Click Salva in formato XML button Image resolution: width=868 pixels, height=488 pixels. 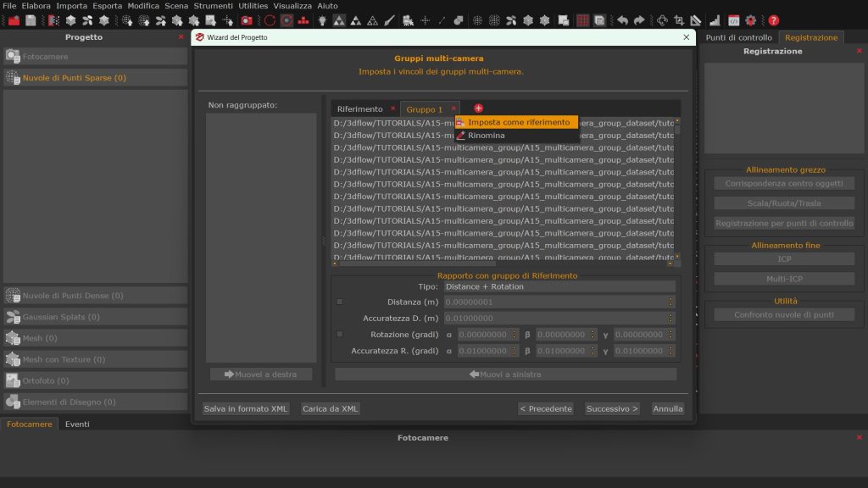(x=246, y=409)
